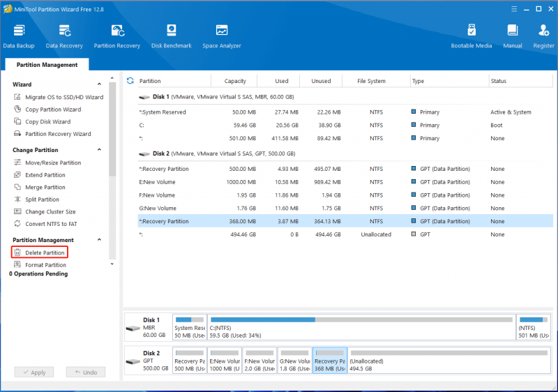Image resolution: width=558 pixels, height=392 pixels.
Task: Launch Data Recovery from the toolbar
Action: pos(64,36)
